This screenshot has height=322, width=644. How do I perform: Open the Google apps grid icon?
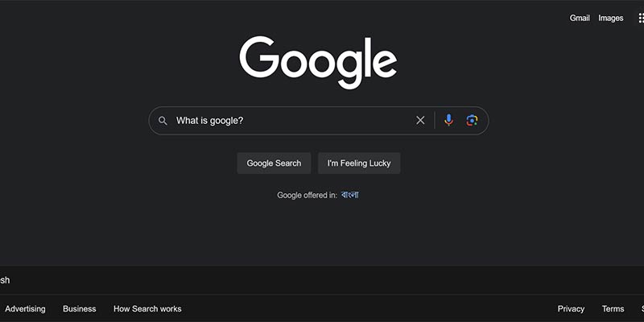click(641, 18)
